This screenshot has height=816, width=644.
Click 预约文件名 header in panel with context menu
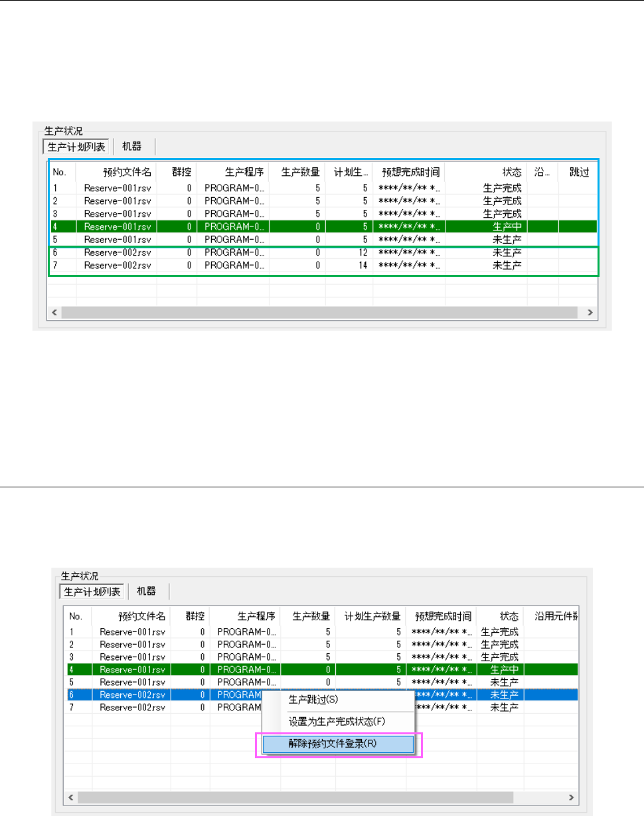click(x=131, y=616)
